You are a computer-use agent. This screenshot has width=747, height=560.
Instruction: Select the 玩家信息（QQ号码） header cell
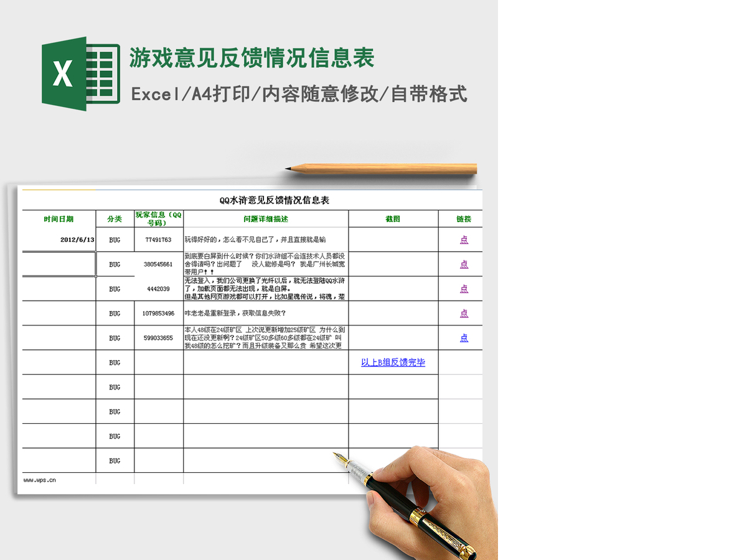coord(159,219)
